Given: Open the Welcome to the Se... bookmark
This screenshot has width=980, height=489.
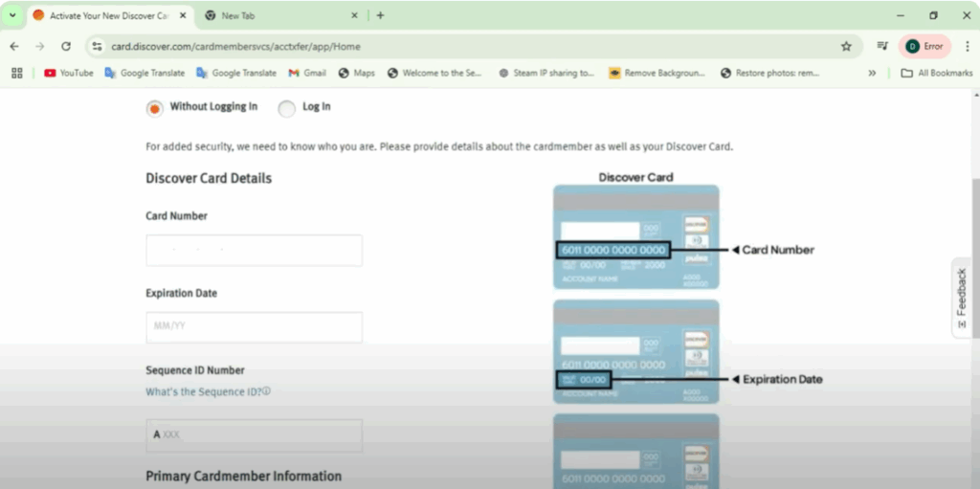Looking at the screenshot, I should tap(435, 73).
